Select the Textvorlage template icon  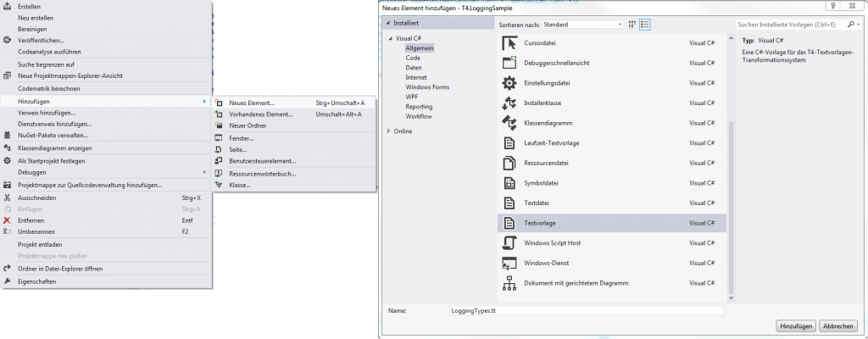click(509, 223)
